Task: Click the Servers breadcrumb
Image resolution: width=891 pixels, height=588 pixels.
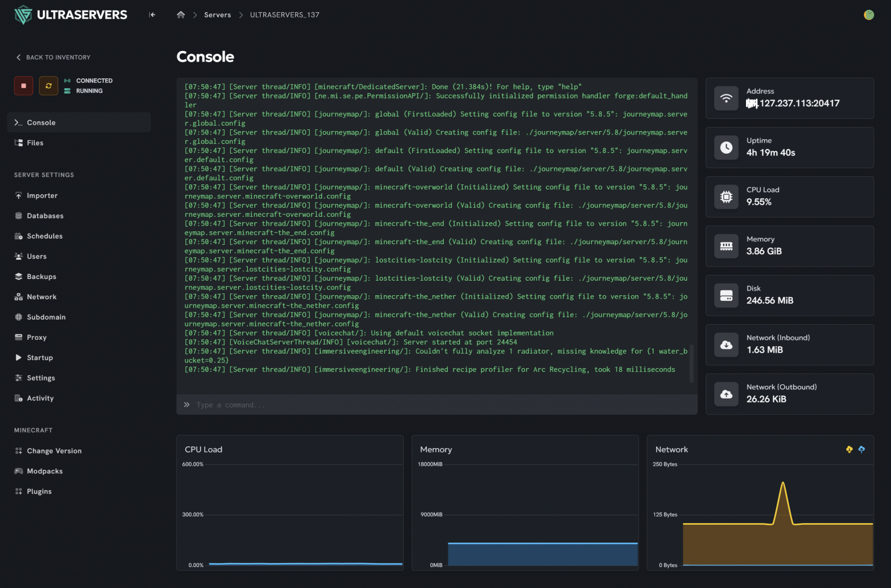Action: point(218,14)
